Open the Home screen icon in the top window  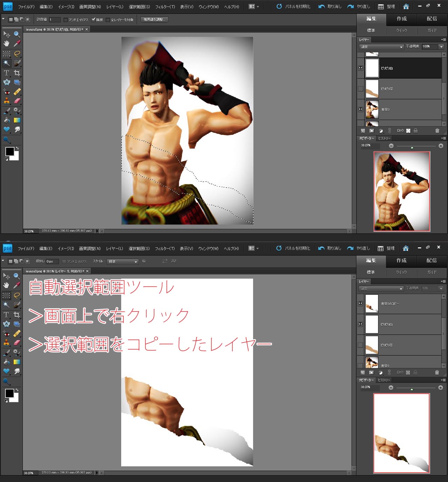coord(406,7)
